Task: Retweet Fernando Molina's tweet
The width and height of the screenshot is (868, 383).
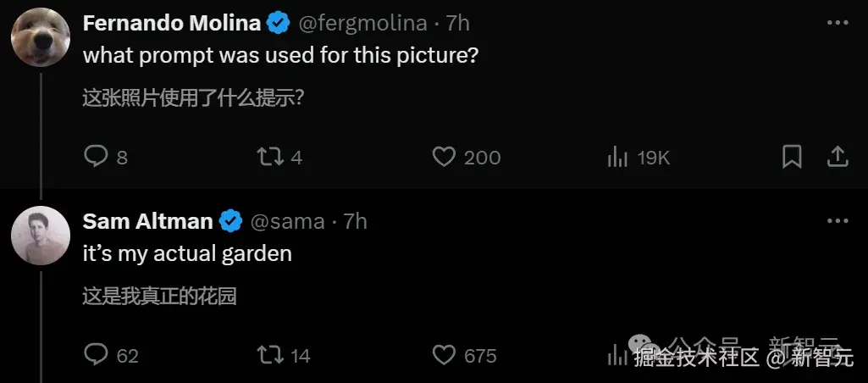Action: (x=270, y=157)
